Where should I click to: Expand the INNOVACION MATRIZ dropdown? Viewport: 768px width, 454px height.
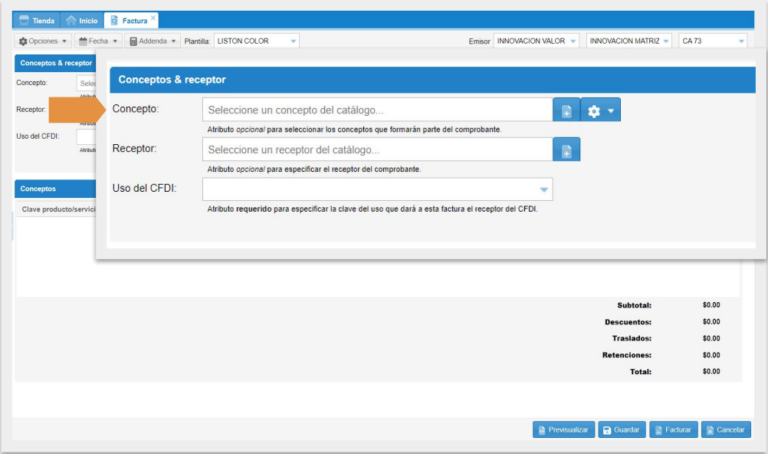click(x=665, y=41)
